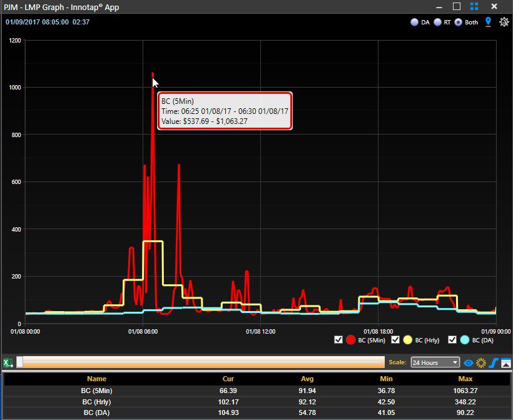This screenshot has height=420, width=513.
Task: Click the Min value 41.05
Action: click(x=386, y=412)
